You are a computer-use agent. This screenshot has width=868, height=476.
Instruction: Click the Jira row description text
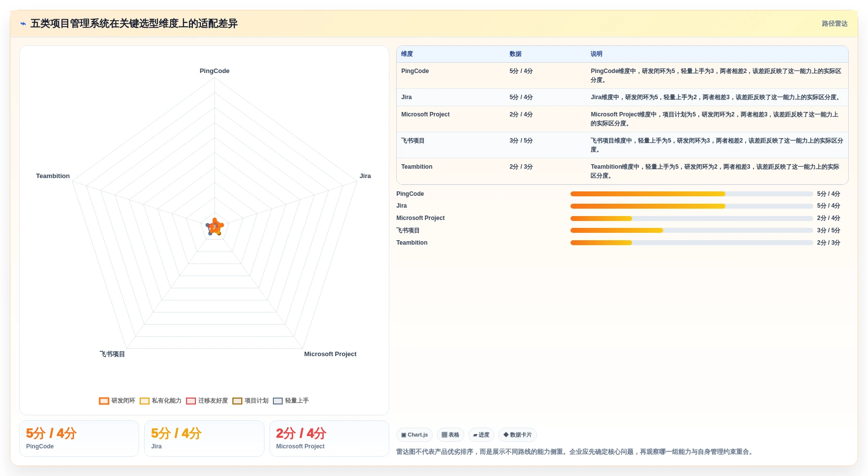[716, 97]
